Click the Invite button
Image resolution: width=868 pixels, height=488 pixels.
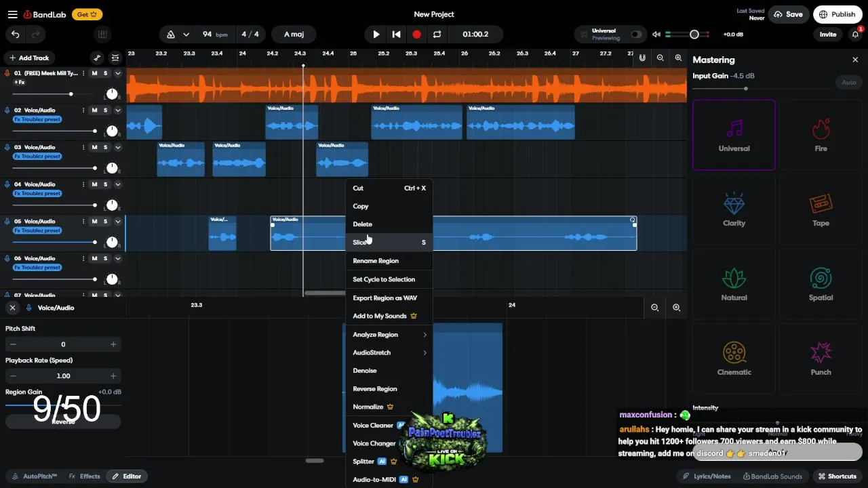click(x=828, y=35)
